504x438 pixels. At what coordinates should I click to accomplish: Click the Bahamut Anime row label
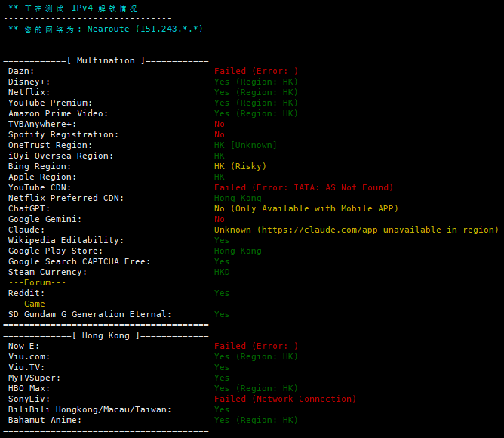45,420
